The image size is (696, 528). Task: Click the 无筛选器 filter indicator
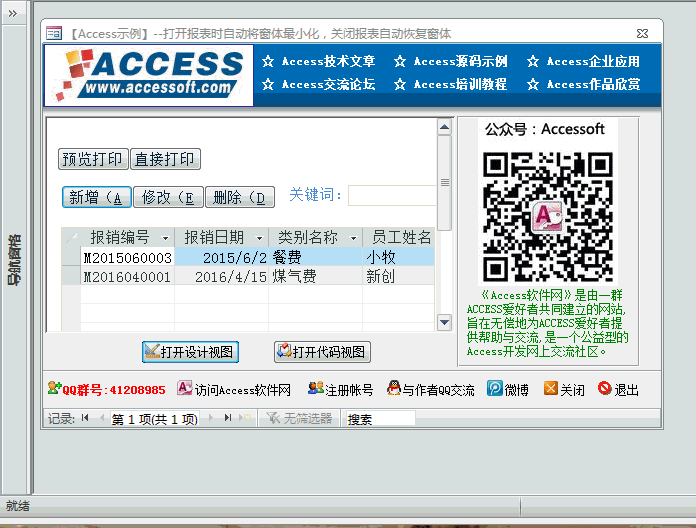(300, 418)
